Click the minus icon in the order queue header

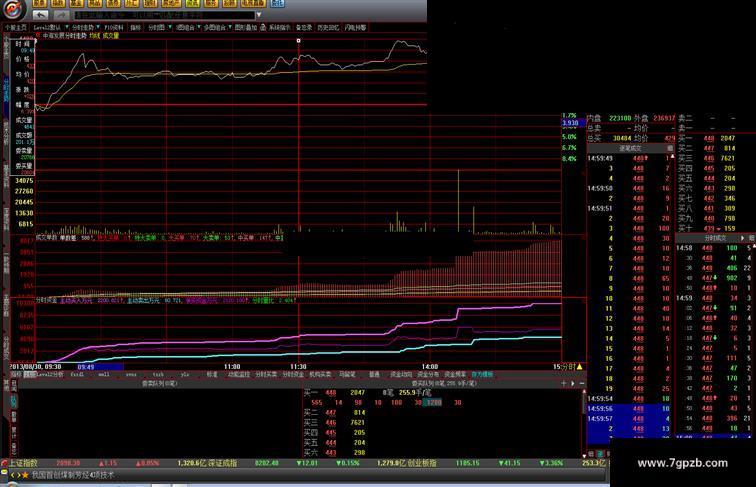pos(581,383)
